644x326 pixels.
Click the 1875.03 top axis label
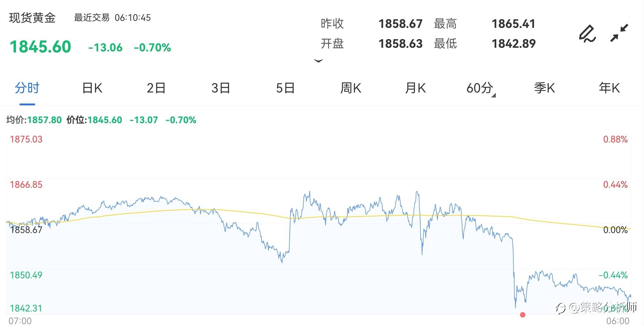tap(26, 139)
